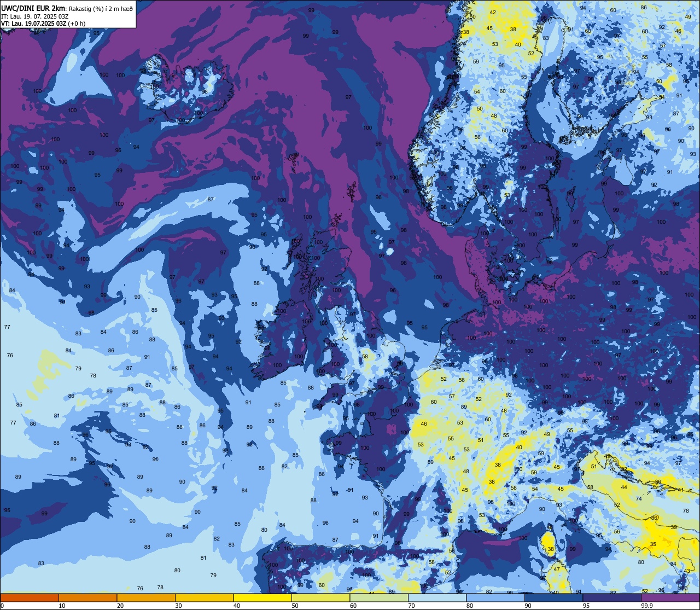
Task: Click the 30–40 golden legend swatch
Action: [204, 597]
